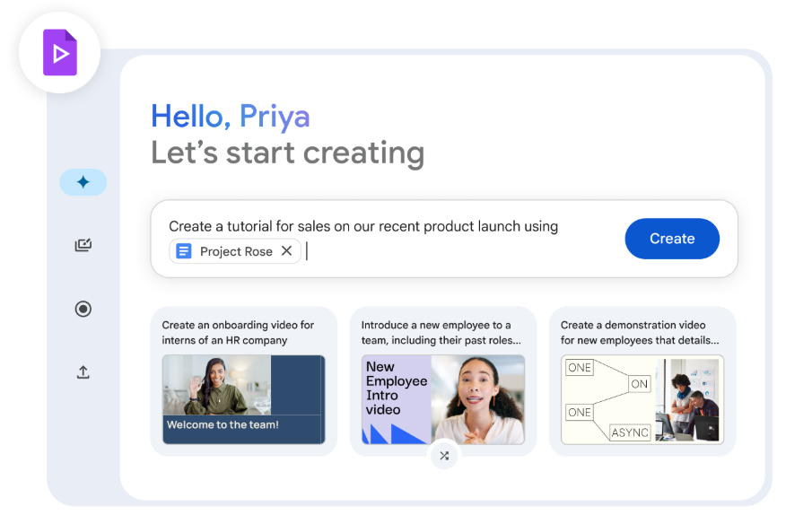Viewport: 812px width, 524px height.
Task: Choose the introduce a new employee suggestion
Action: [441, 332]
